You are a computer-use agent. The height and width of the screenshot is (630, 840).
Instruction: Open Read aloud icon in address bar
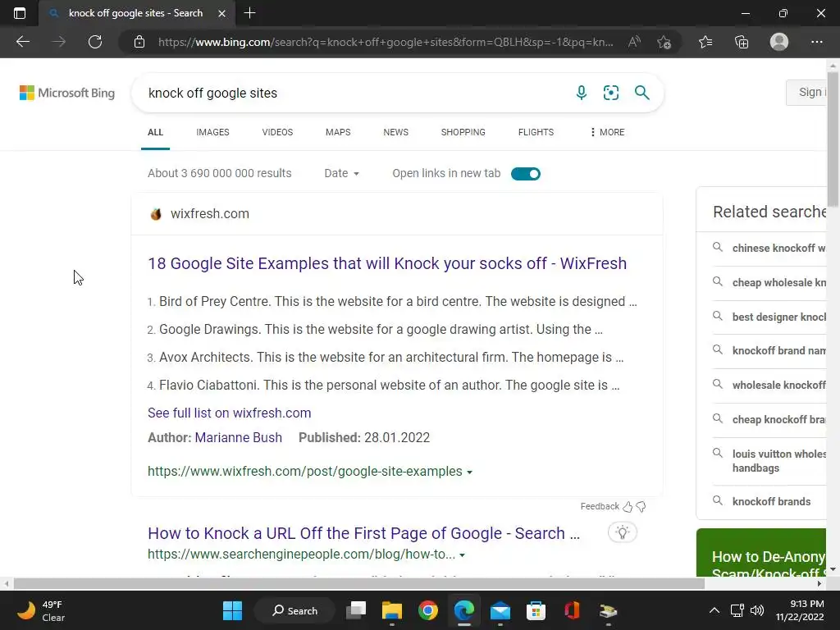[634, 42]
